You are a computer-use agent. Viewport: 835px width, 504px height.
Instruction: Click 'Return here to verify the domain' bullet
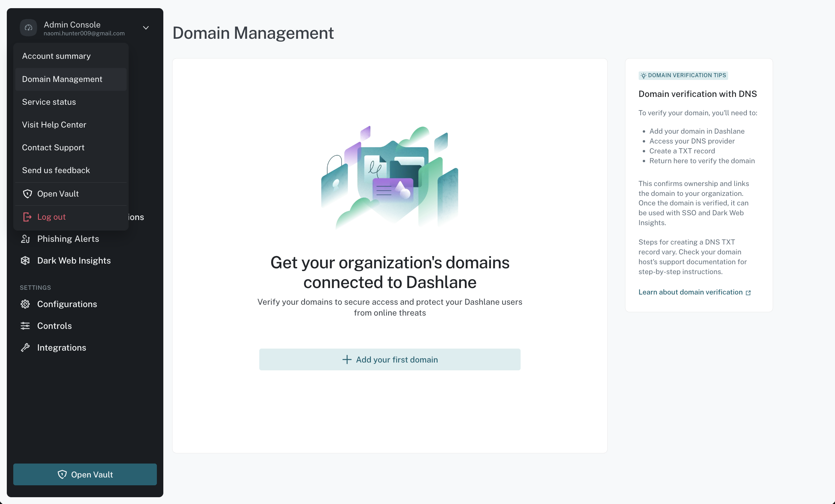(702, 161)
